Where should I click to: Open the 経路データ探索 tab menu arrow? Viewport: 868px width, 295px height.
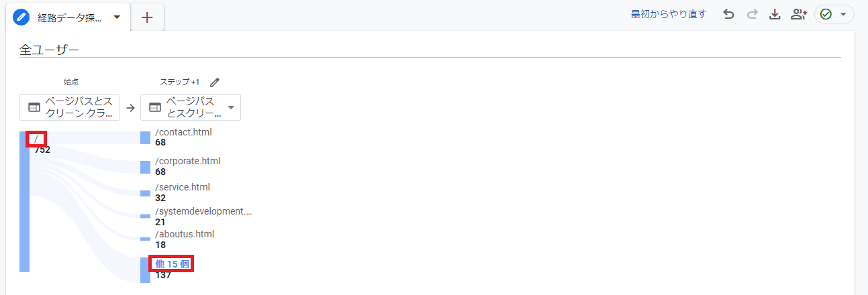point(117,17)
